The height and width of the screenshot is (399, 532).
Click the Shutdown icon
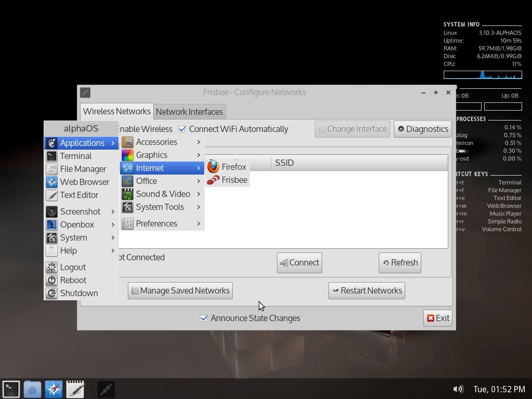point(51,293)
